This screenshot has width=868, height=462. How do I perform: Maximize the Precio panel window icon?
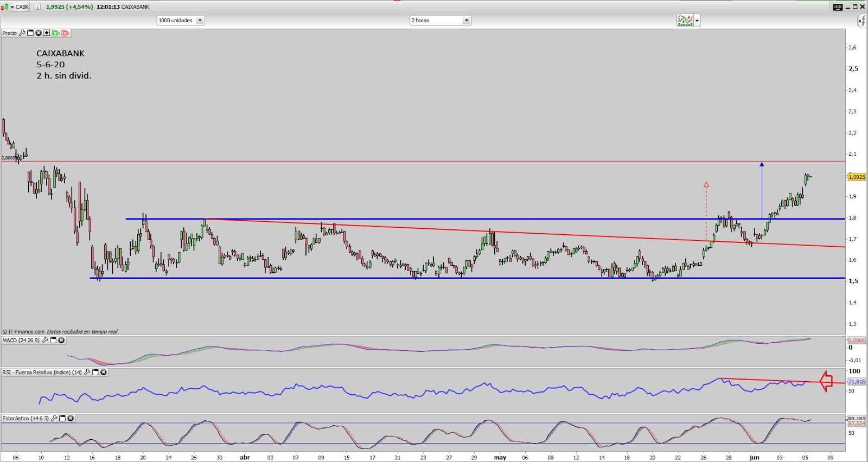point(30,33)
